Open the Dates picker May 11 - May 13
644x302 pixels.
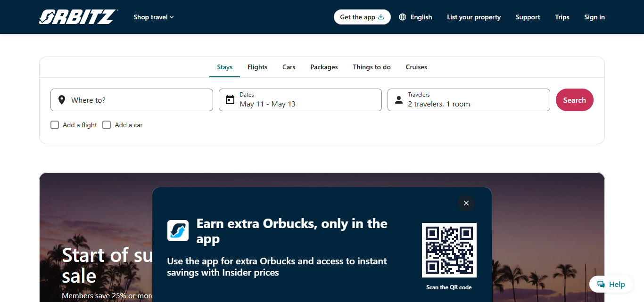point(300,100)
